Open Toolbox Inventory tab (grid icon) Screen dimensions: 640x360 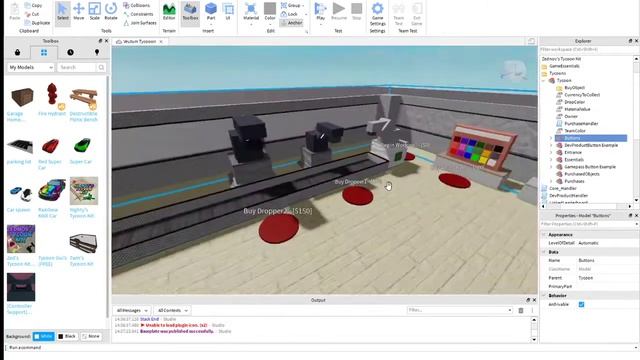(x=44, y=52)
